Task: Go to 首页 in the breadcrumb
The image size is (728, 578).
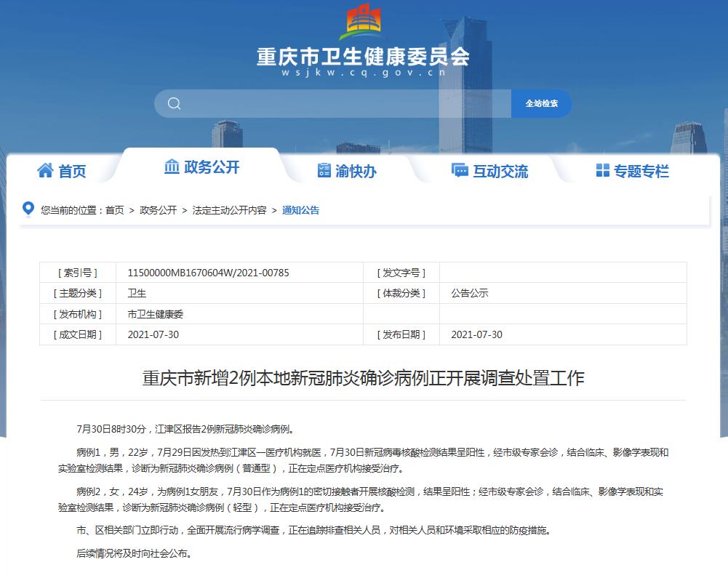Action: pyautogui.click(x=114, y=210)
